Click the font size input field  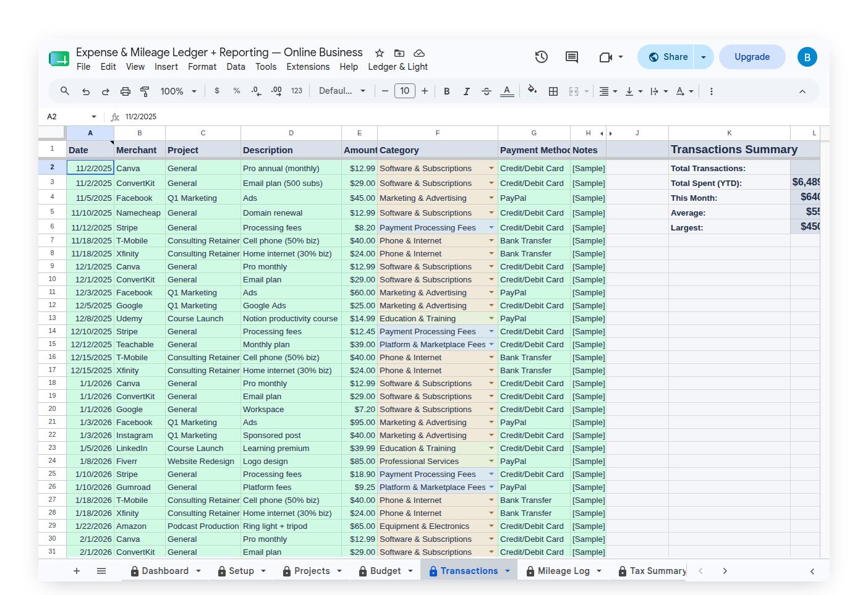(405, 91)
